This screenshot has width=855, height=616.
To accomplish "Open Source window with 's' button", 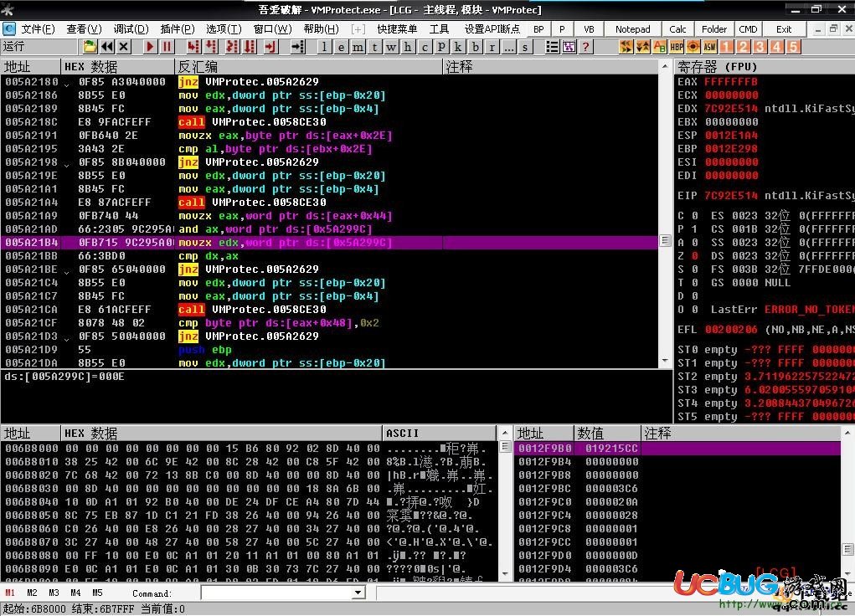I will (x=525, y=47).
